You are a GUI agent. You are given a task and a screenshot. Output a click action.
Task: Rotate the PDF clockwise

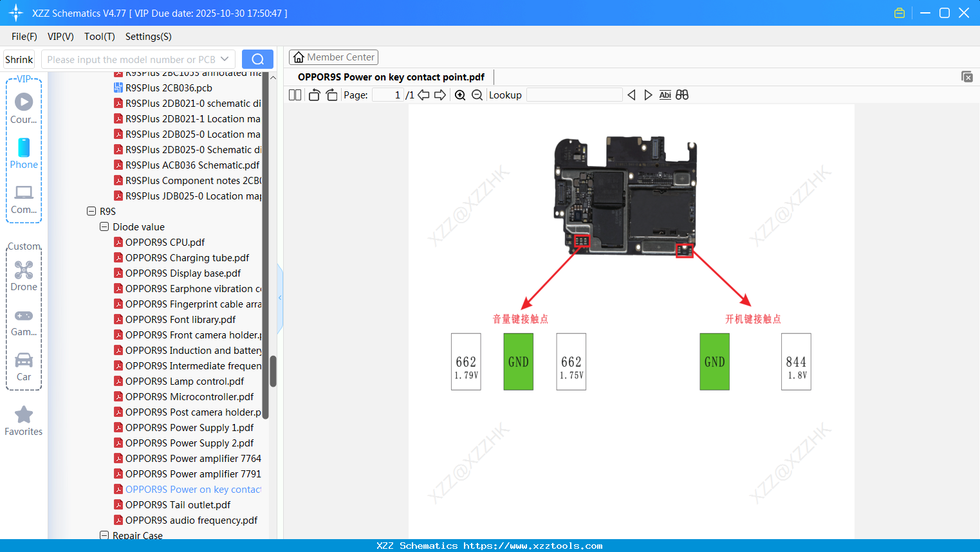pyautogui.click(x=331, y=95)
